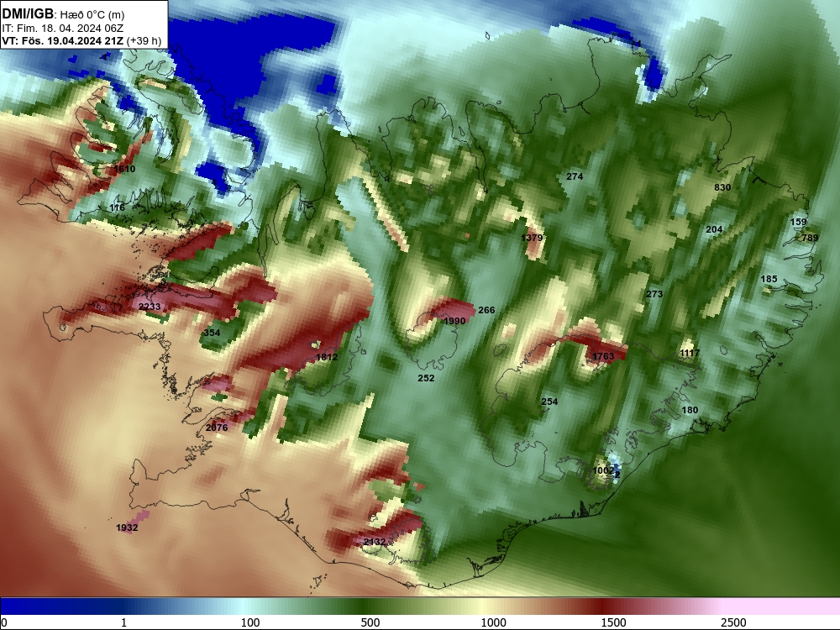840x630 pixels.
Task: Click the 500 tick on the color scale
Action: coord(370,622)
